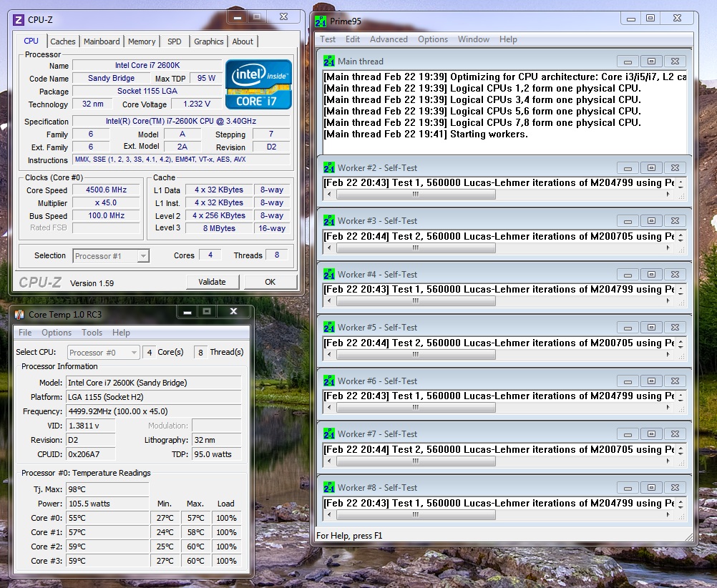Click the Worker #3 window icon
The height and width of the screenshot is (588, 717).
click(x=328, y=221)
